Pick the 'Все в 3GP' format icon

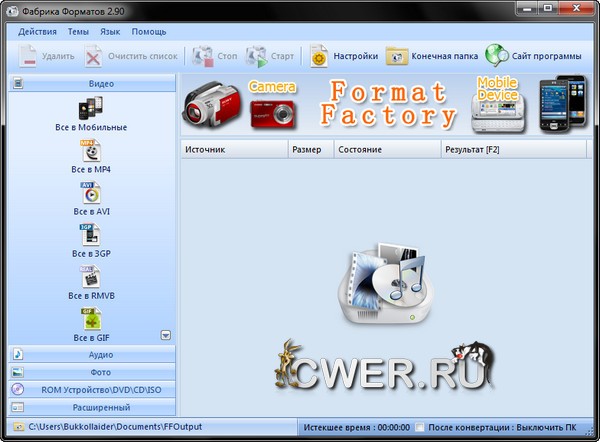point(91,234)
